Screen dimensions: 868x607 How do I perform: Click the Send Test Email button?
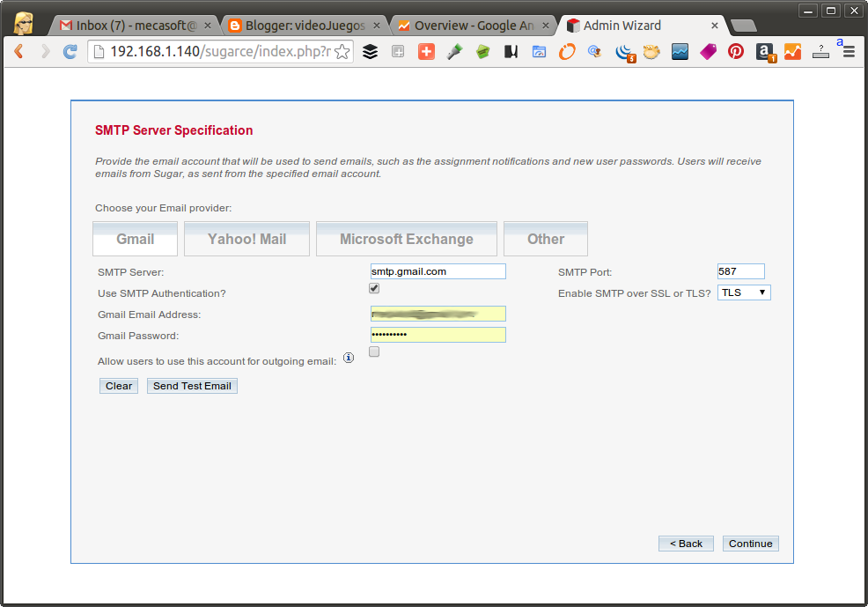tap(192, 385)
